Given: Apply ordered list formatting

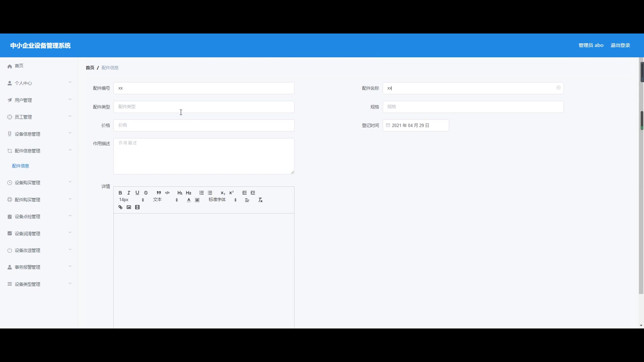Looking at the screenshot, I should (201, 193).
